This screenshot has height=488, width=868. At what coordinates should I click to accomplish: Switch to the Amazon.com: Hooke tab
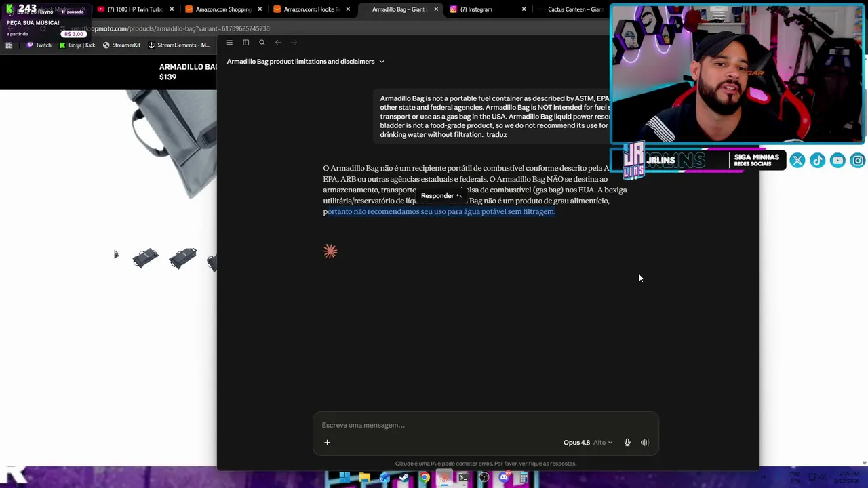tap(312, 9)
